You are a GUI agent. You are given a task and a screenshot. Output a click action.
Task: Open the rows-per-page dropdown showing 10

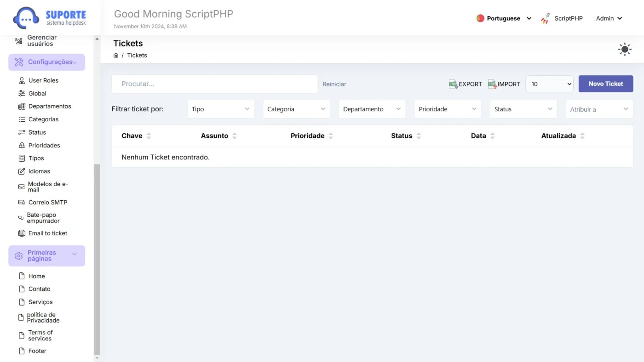click(x=549, y=84)
